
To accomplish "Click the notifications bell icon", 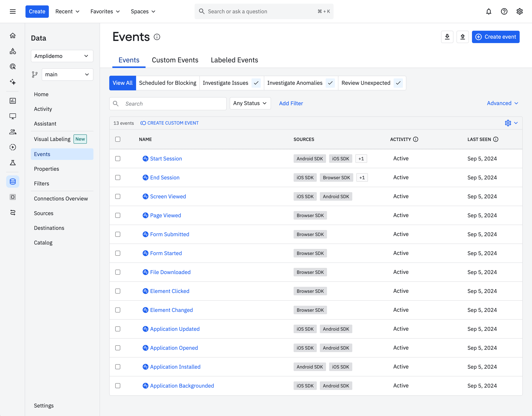I will [488, 11].
